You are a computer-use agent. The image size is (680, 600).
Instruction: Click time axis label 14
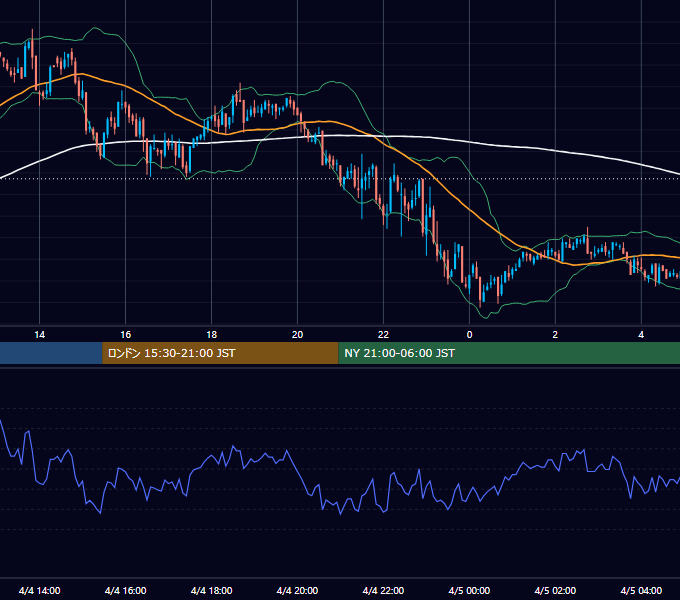click(x=39, y=335)
